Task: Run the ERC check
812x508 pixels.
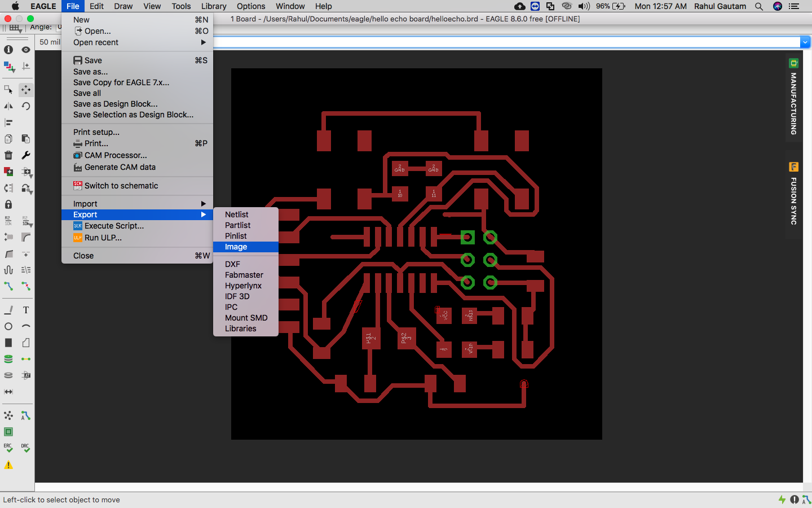Action: point(8,448)
